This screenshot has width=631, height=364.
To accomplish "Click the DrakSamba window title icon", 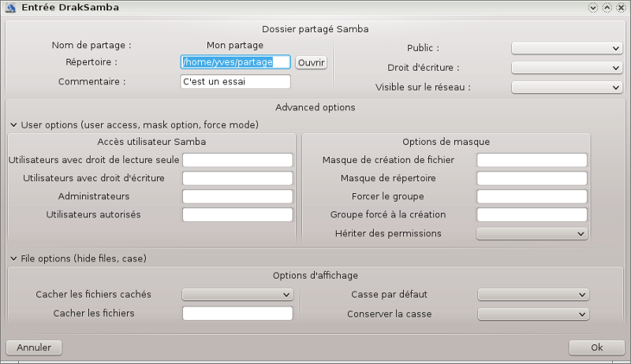I will (9, 7).
